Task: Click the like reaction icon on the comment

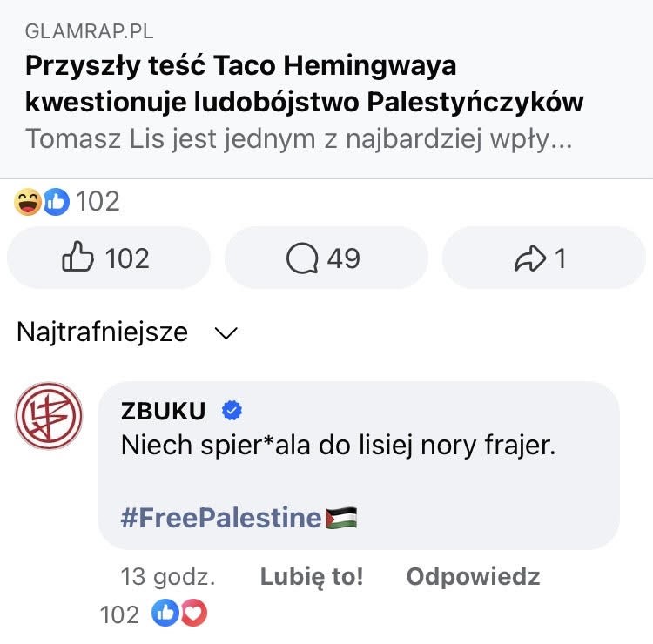Action: (x=165, y=614)
